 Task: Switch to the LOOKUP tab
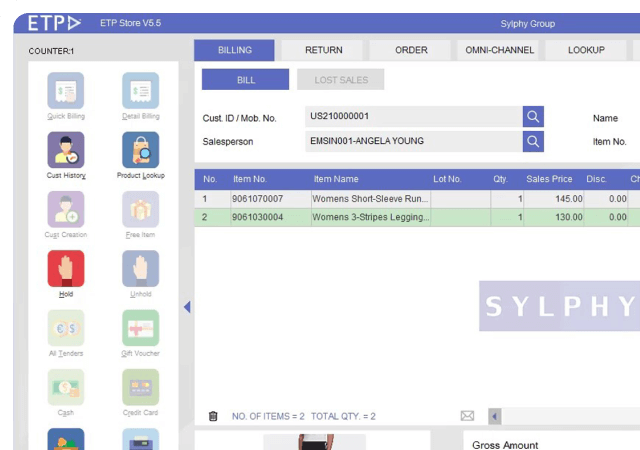586,50
